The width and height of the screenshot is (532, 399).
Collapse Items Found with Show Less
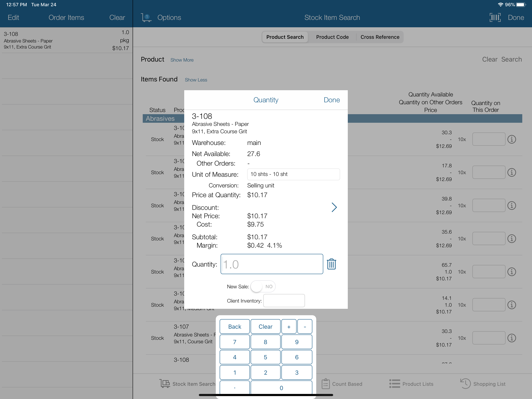pos(196,80)
